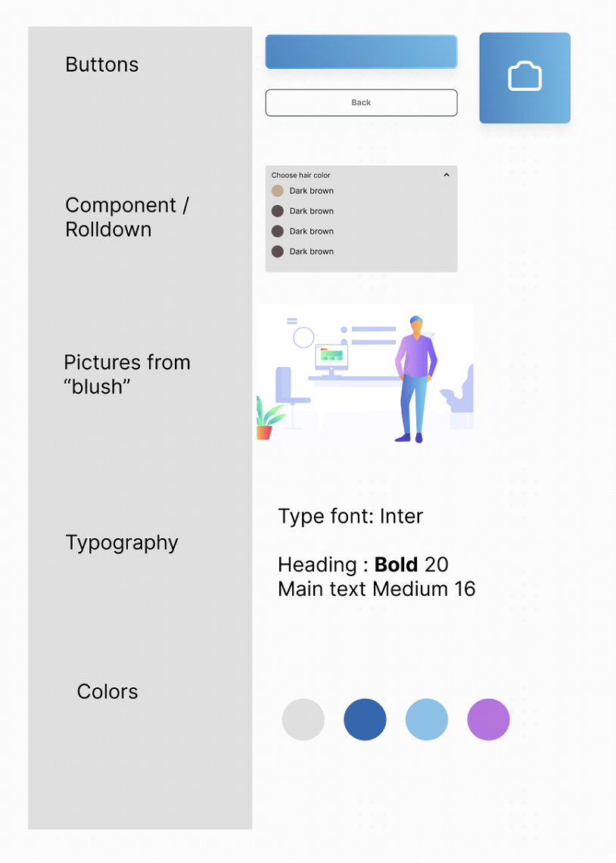
Task: Select the second "Dark brown" list entry
Action: point(311,210)
